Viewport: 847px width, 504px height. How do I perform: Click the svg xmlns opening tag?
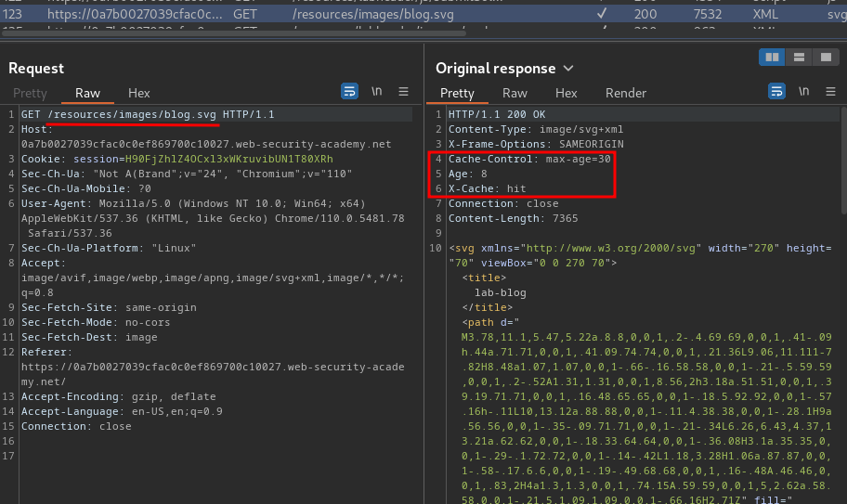pos(640,255)
